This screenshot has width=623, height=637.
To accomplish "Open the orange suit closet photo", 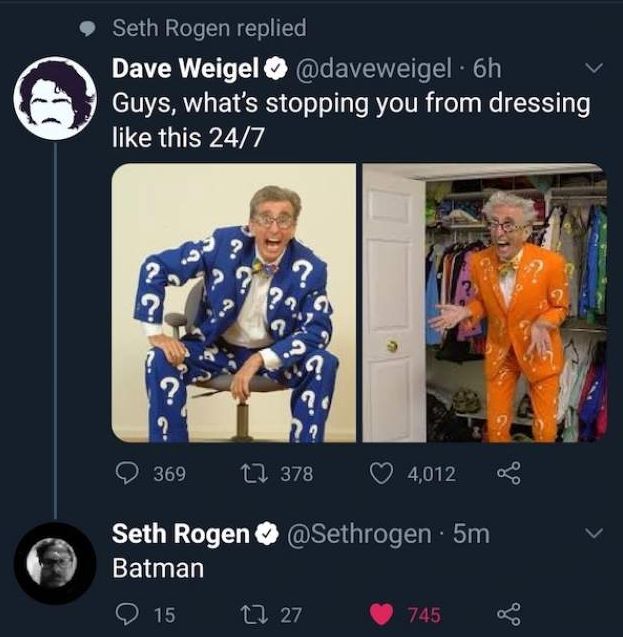I will (484, 302).
